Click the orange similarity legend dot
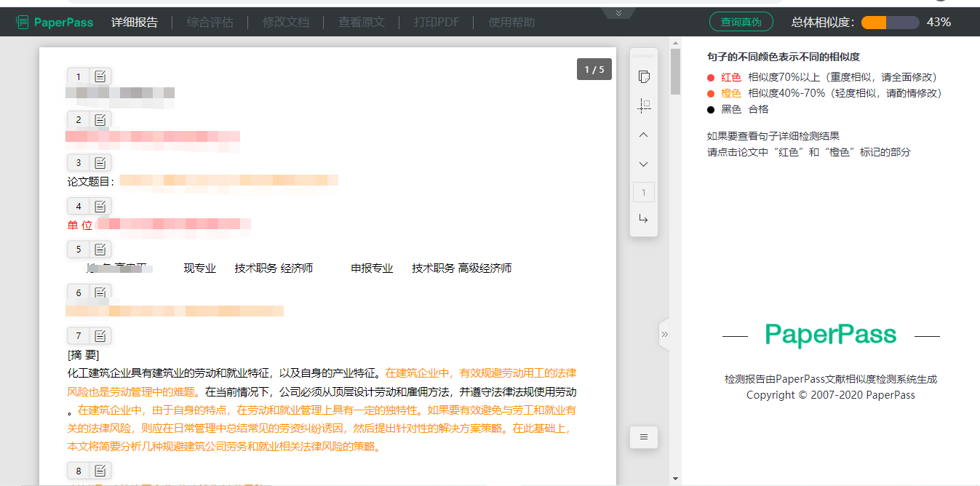This screenshot has height=486, width=980. pyautogui.click(x=711, y=93)
